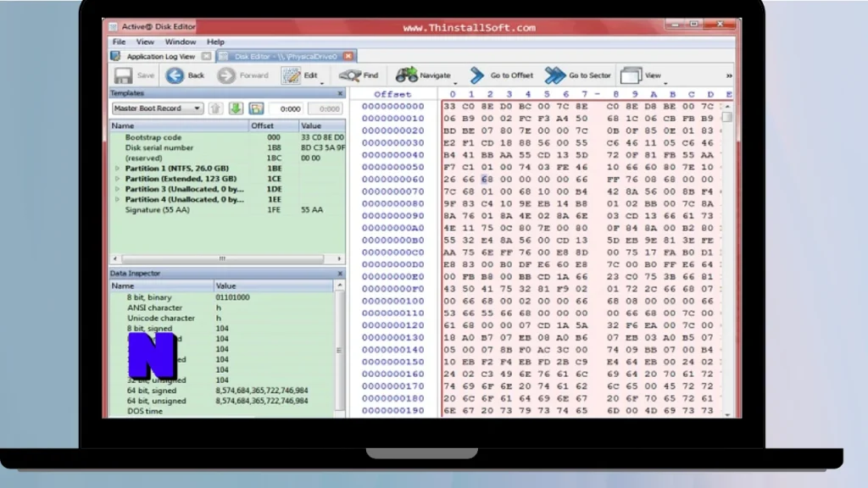Go Back using the blue arrow
The height and width of the screenshot is (488, 868).
(175, 75)
